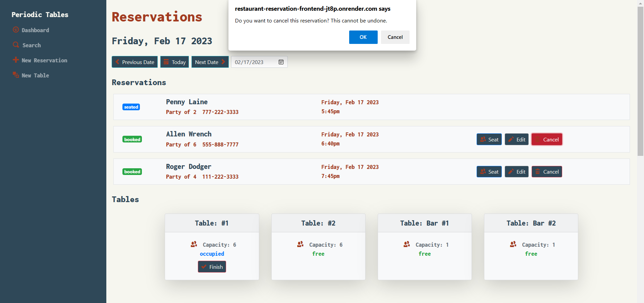Seat the Roger Dodger reservation
The width and height of the screenshot is (644, 303).
click(489, 172)
